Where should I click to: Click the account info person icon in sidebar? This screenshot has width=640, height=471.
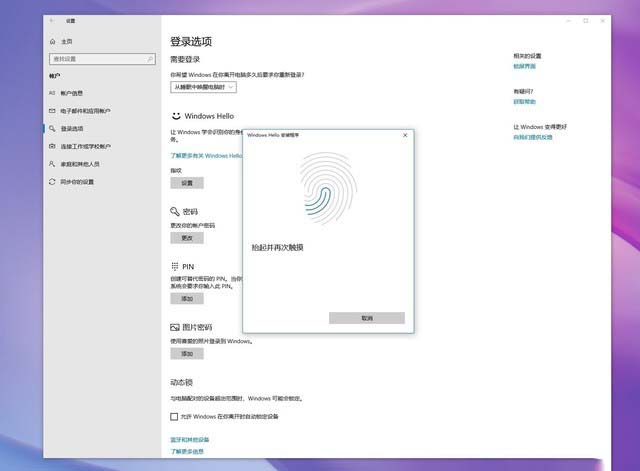(52, 93)
